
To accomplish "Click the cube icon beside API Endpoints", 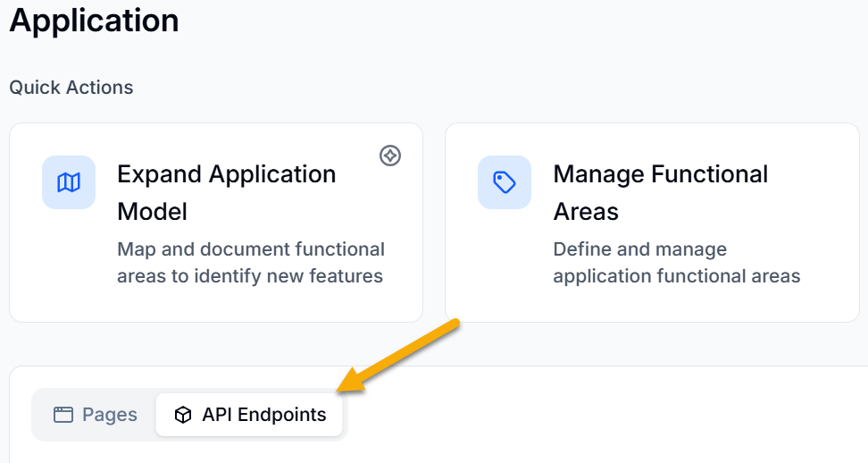I will (x=183, y=415).
